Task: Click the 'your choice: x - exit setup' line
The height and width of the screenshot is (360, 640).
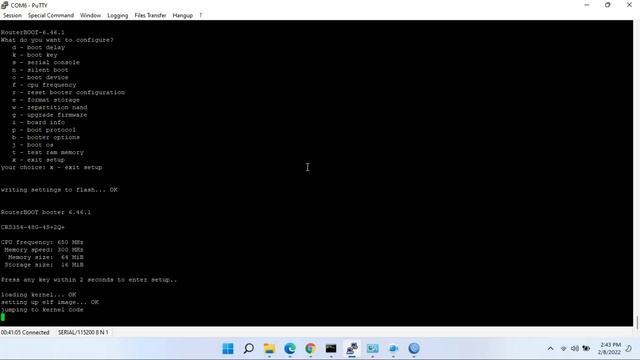Action: pos(51,167)
